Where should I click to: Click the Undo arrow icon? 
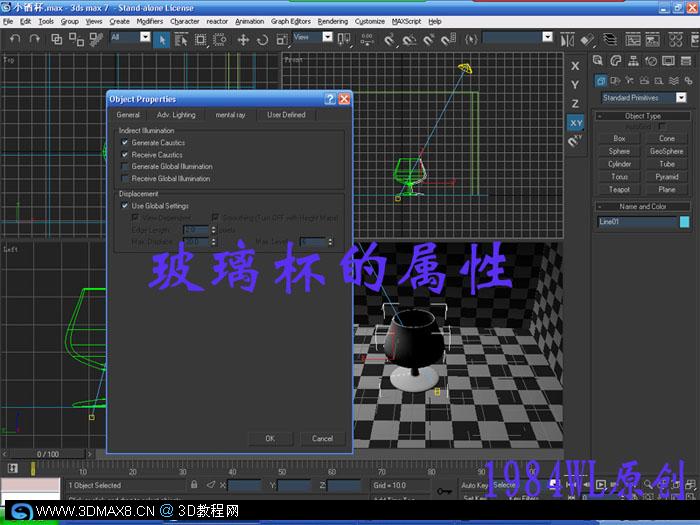pyautogui.click(x=15, y=39)
